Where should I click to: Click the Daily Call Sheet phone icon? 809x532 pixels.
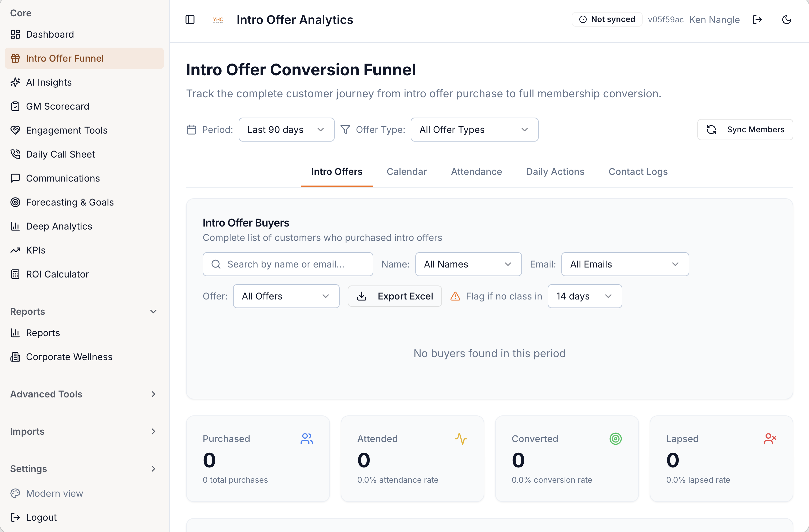coord(15,154)
